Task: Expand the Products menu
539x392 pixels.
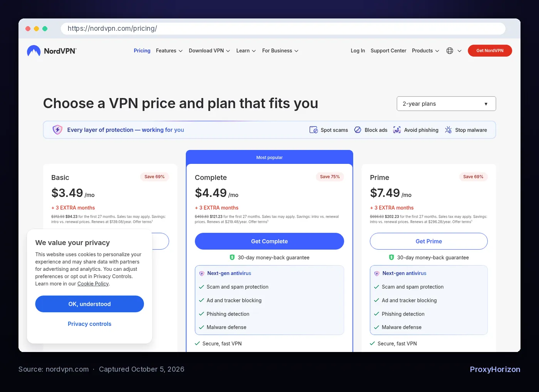Action: coord(425,51)
